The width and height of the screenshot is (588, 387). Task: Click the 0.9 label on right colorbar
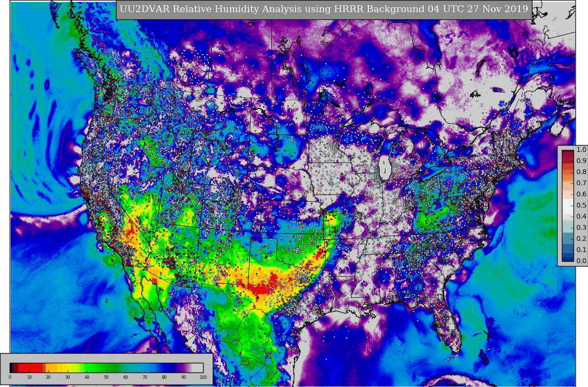(581, 161)
